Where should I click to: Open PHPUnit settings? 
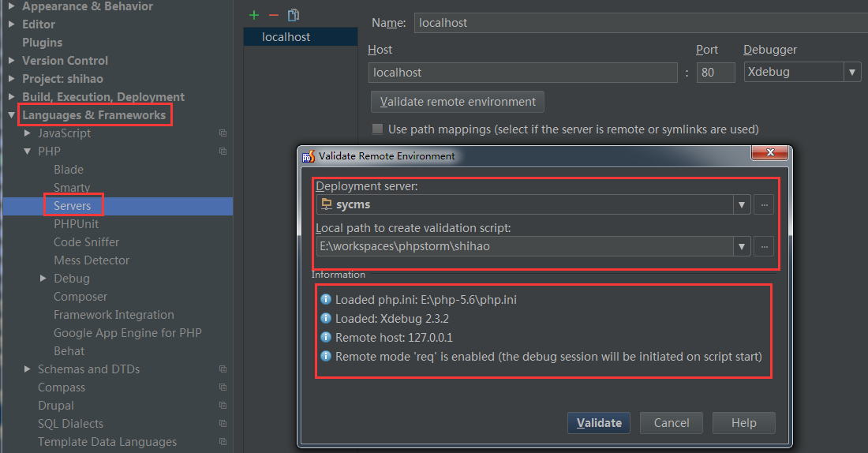pyautogui.click(x=76, y=223)
